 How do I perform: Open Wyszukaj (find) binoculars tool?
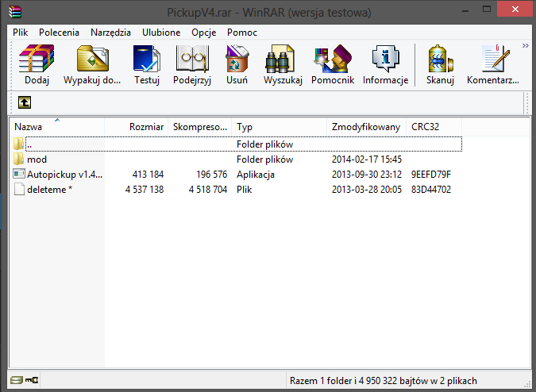[x=280, y=59]
